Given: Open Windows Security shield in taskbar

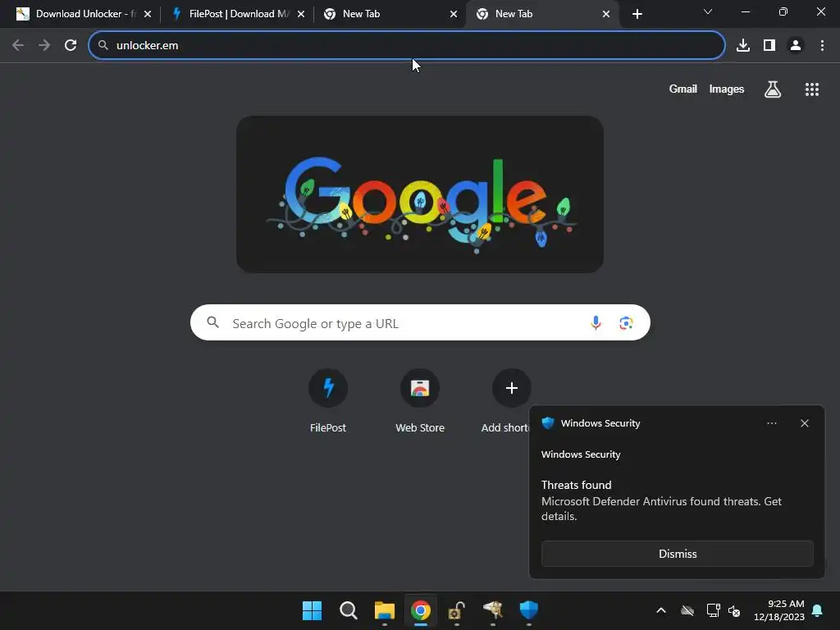Looking at the screenshot, I should (x=529, y=610).
